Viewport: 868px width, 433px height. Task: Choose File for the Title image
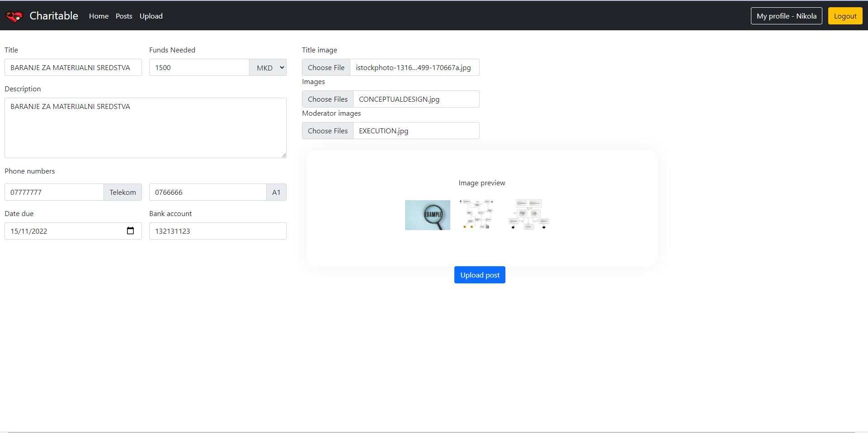[x=326, y=68]
